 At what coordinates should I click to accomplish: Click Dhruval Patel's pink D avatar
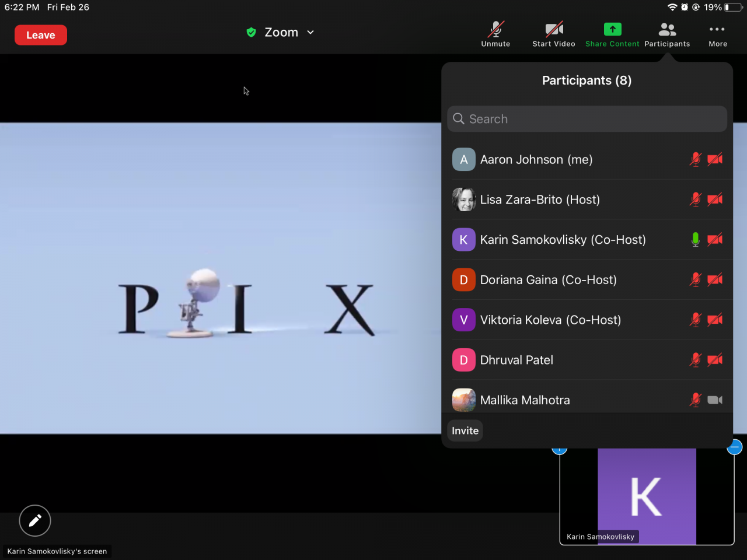(464, 360)
